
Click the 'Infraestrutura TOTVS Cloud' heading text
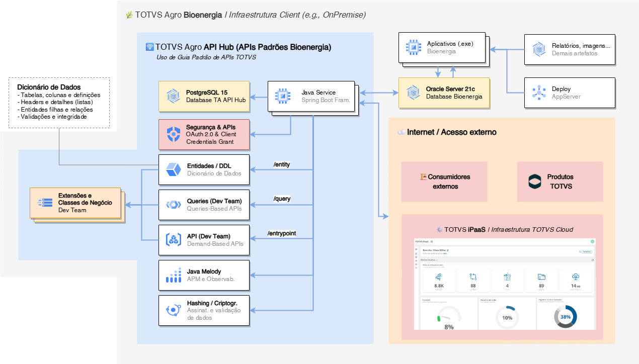pos(531,229)
